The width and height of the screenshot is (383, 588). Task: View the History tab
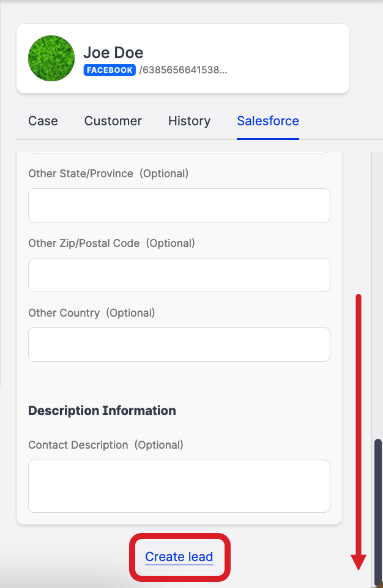coord(189,121)
